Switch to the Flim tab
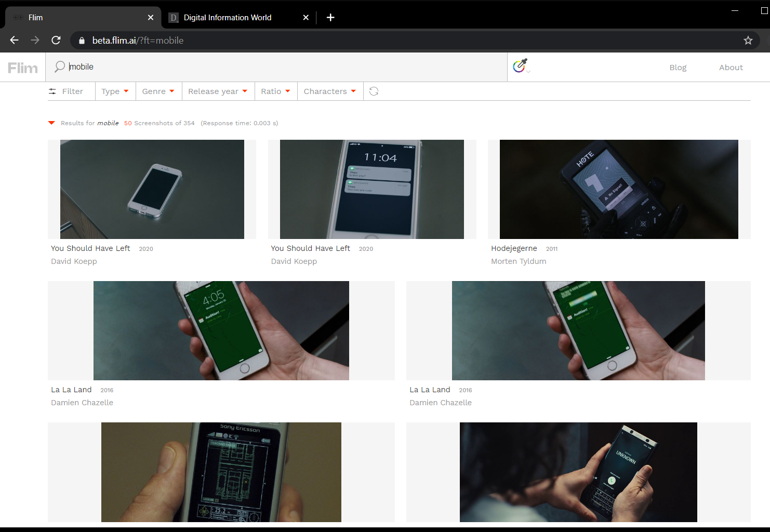 tap(83, 18)
